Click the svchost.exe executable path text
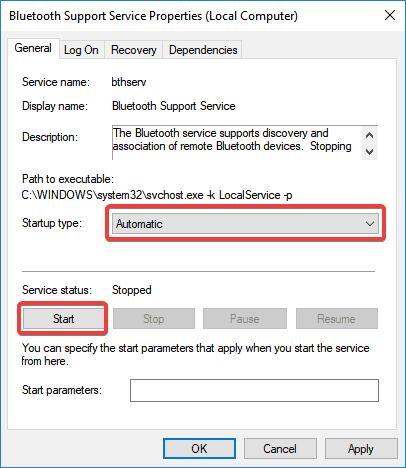The height and width of the screenshot is (468, 406). (x=157, y=195)
